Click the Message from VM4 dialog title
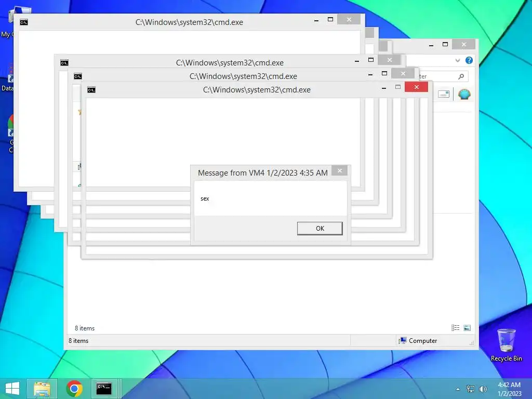 262,172
